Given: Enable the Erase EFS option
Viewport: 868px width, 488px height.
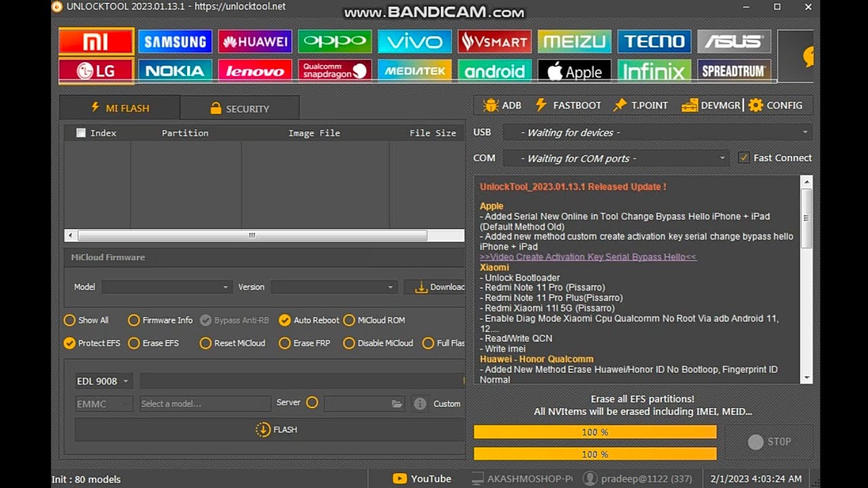Looking at the screenshot, I should click(x=153, y=343).
